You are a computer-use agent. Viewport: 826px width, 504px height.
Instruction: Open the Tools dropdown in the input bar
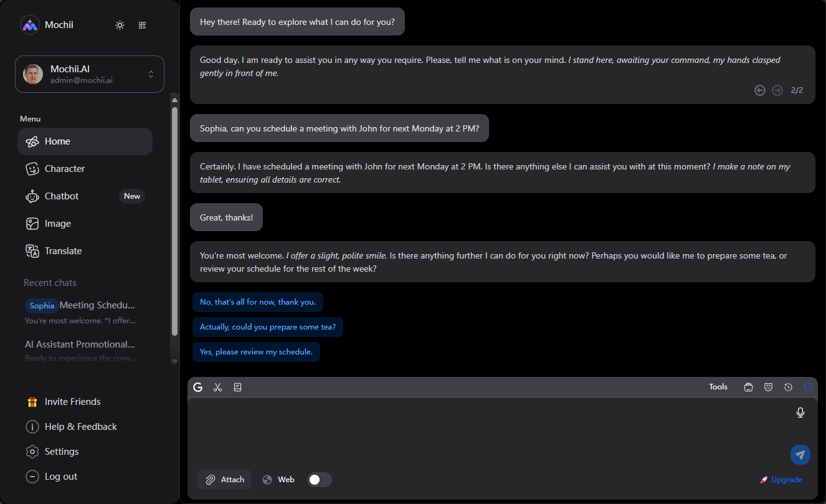pyautogui.click(x=718, y=387)
